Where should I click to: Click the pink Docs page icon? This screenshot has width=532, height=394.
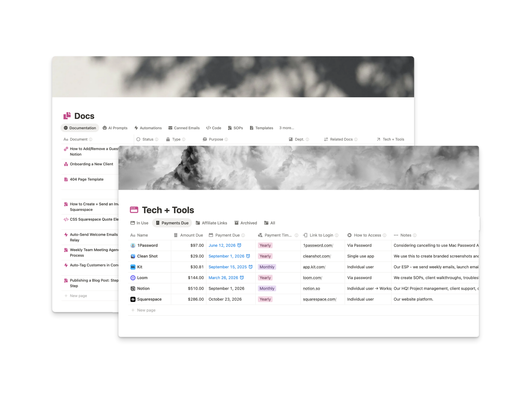coord(67,116)
